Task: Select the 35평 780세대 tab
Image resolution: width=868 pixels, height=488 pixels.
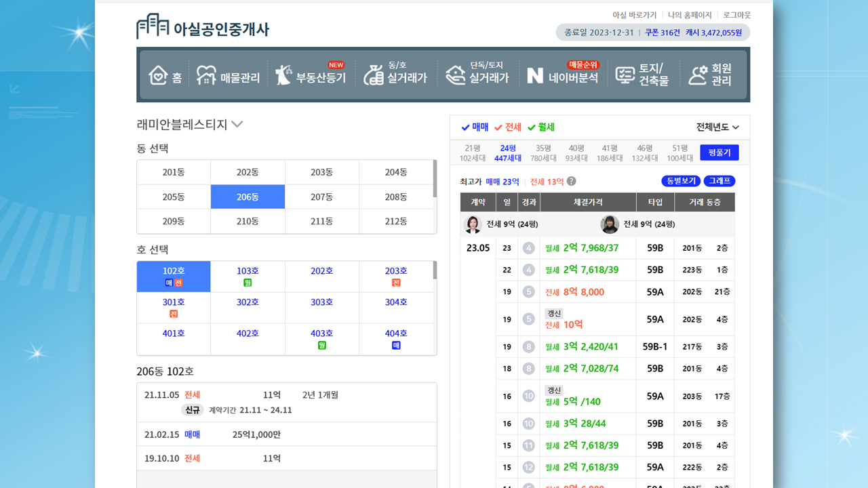Action: (x=543, y=152)
